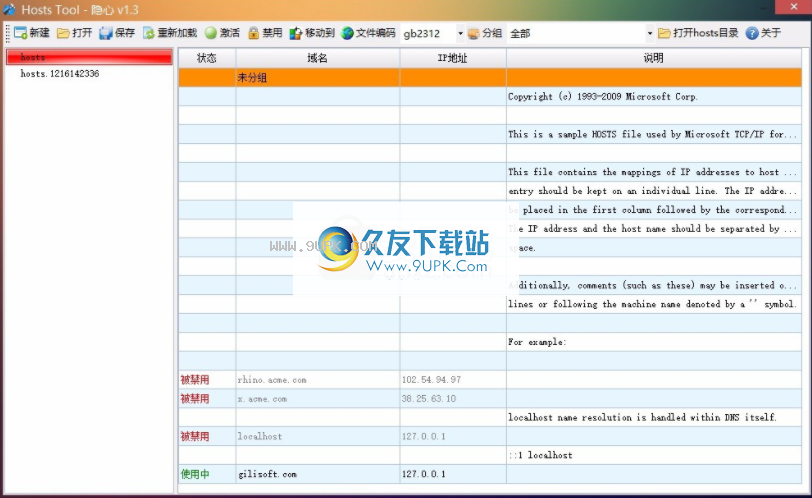This screenshot has height=498, width=812.
Task: Click the 状态 column header
Action: pyautogui.click(x=207, y=58)
